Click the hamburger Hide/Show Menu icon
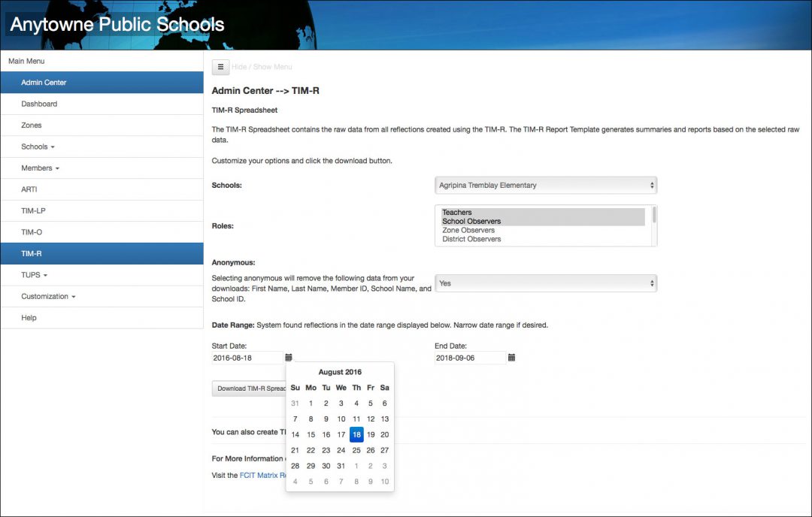The width and height of the screenshot is (812, 517). tap(220, 67)
